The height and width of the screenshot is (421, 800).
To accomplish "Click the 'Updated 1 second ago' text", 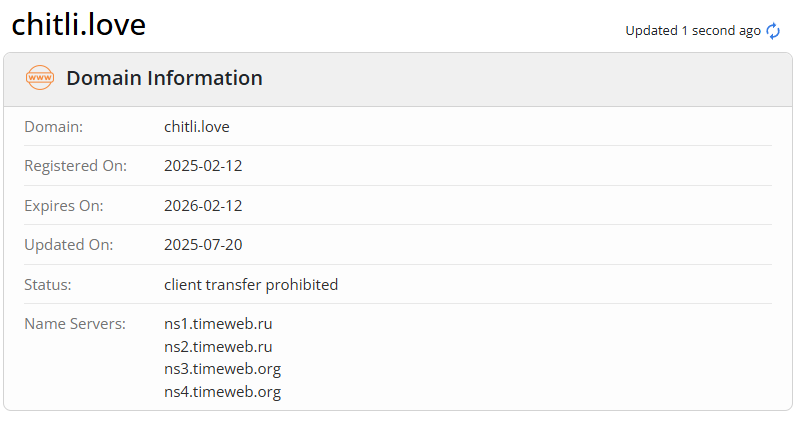I will pyautogui.click(x=692, y=31).
